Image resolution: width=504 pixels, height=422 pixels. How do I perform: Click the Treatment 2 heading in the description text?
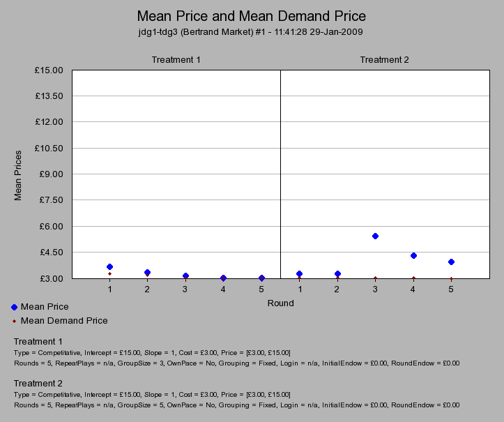tap(38, 384)
